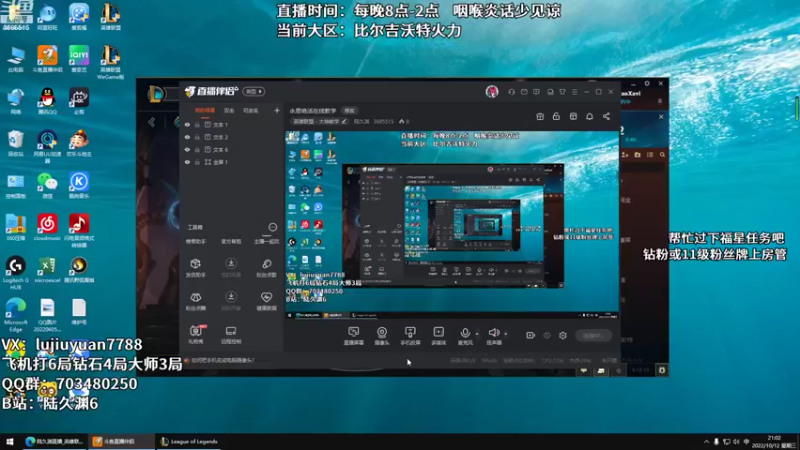Open the mail messages icon
The width and height of the screenshot is (800, 450).
coord(524,92)
